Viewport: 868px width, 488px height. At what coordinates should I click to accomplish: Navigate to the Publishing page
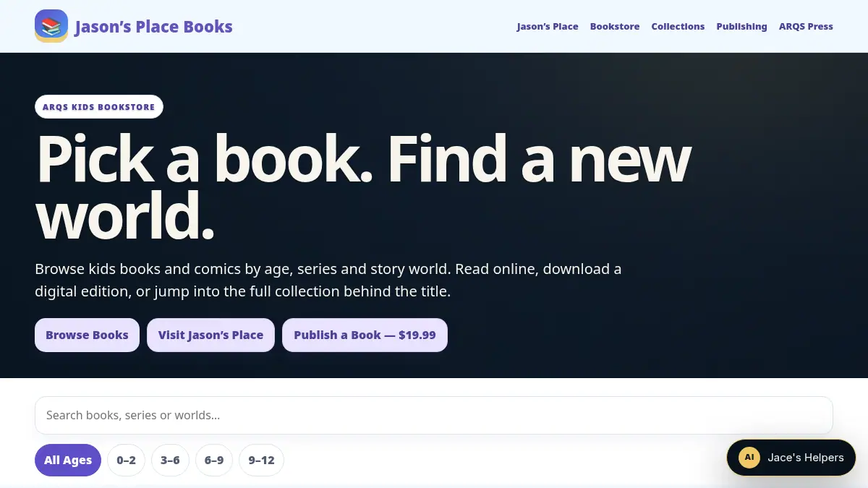tap(741, 27)
